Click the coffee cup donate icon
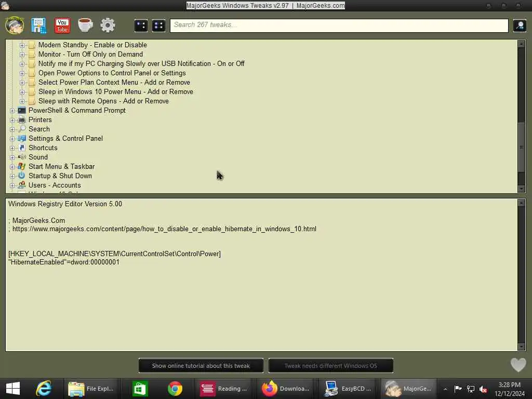The width and height of the screenshot is (532, 399). point(85,25)
